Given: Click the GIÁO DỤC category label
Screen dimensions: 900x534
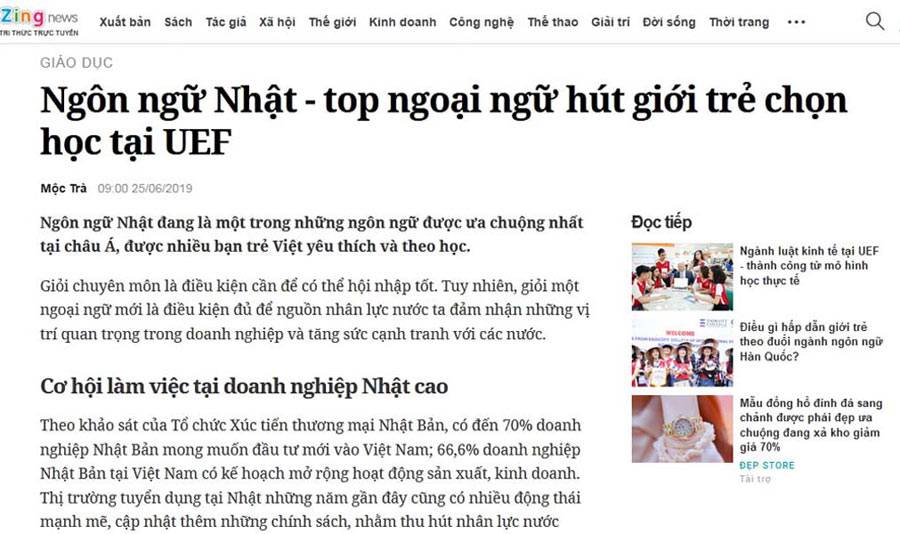Looking at the screenshot, I should tap(76, 63).
